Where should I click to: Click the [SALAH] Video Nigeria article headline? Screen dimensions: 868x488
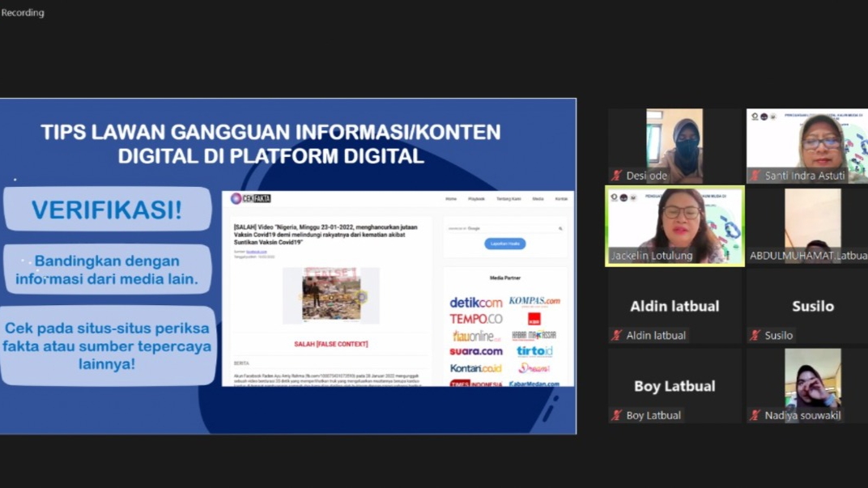[325, 235]
